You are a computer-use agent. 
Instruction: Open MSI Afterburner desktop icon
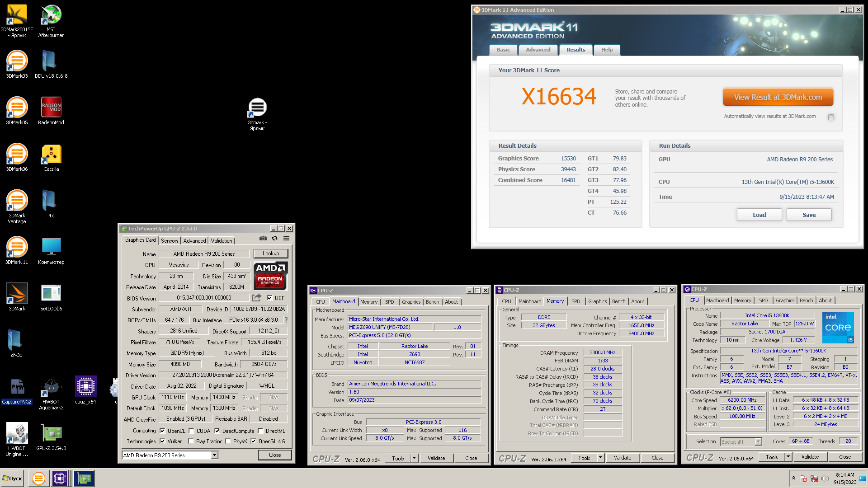pyautogui.click(x=51, y=21)
